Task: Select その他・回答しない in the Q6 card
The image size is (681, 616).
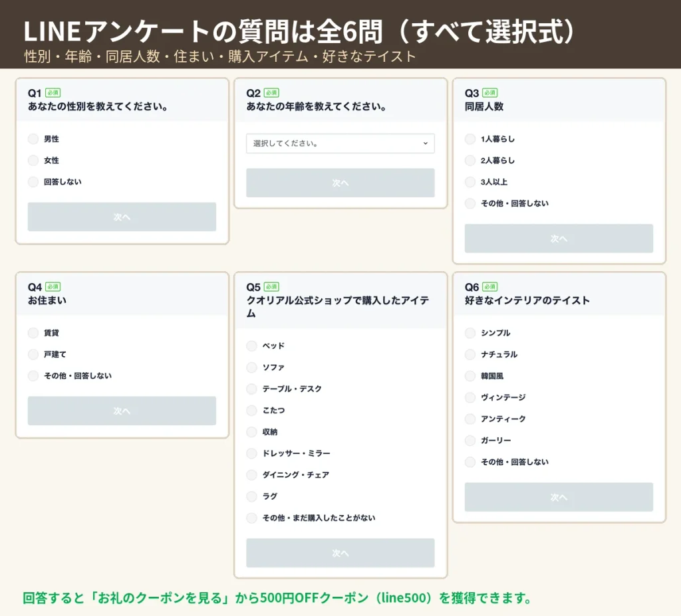Action: coord(470,462)
